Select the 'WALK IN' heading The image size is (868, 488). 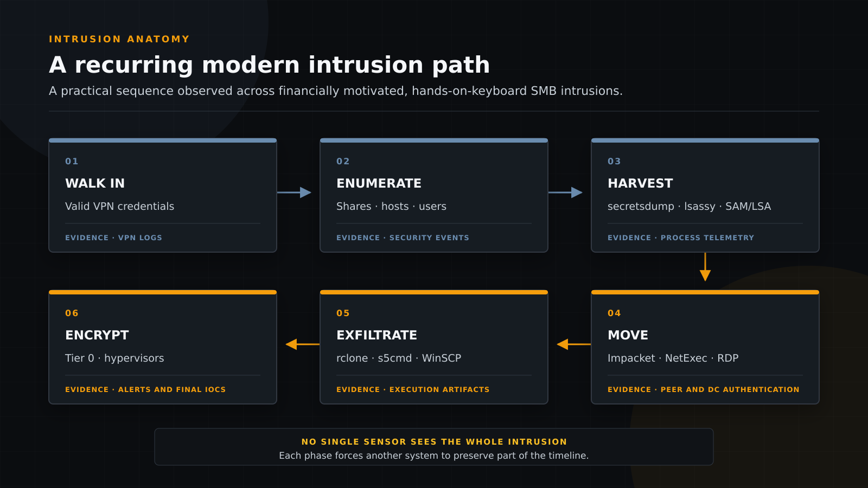(x=95, y=183)
